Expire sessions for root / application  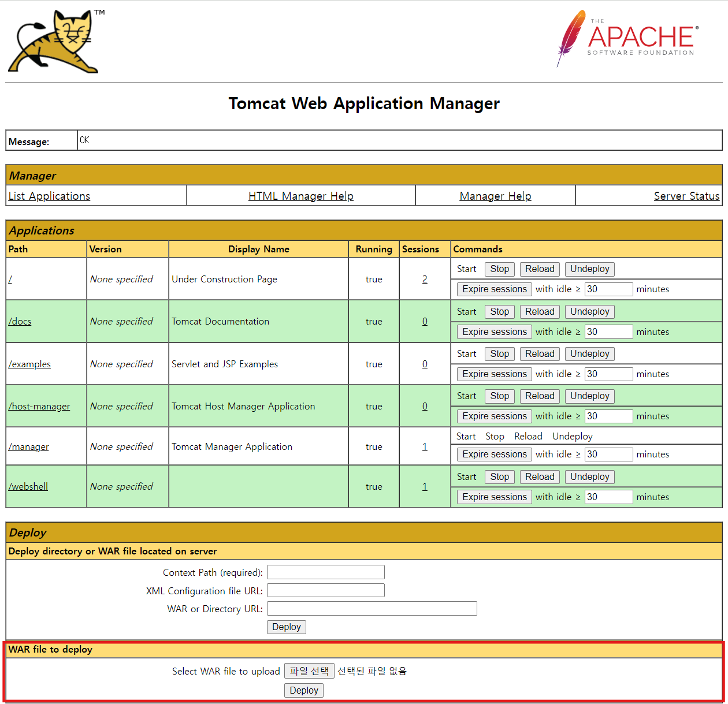pos(495,289)
